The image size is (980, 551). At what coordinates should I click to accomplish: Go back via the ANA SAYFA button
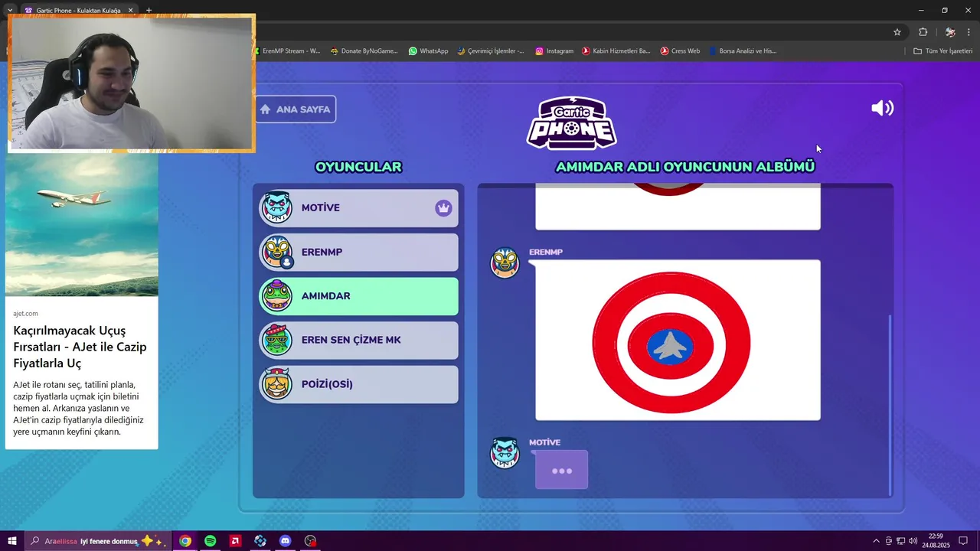coord(296,109)
